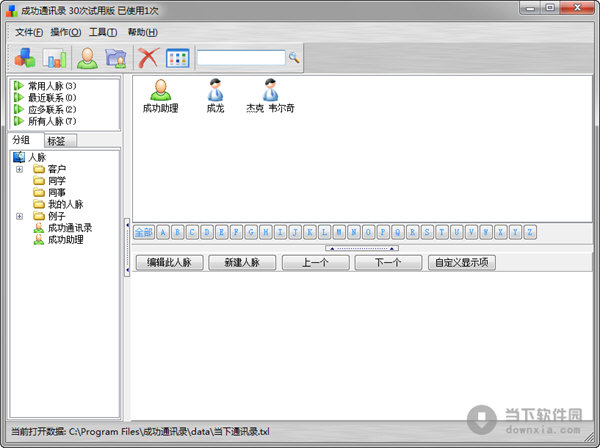Filter contacts by letter J

pos(295,232)
